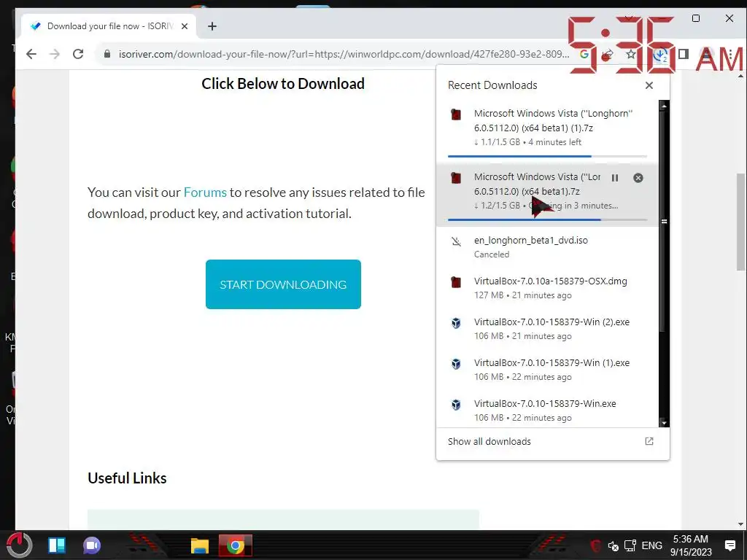Screen dimensions: 747x560
Task: Select the Download your file now tab
Action: point(108,26)
